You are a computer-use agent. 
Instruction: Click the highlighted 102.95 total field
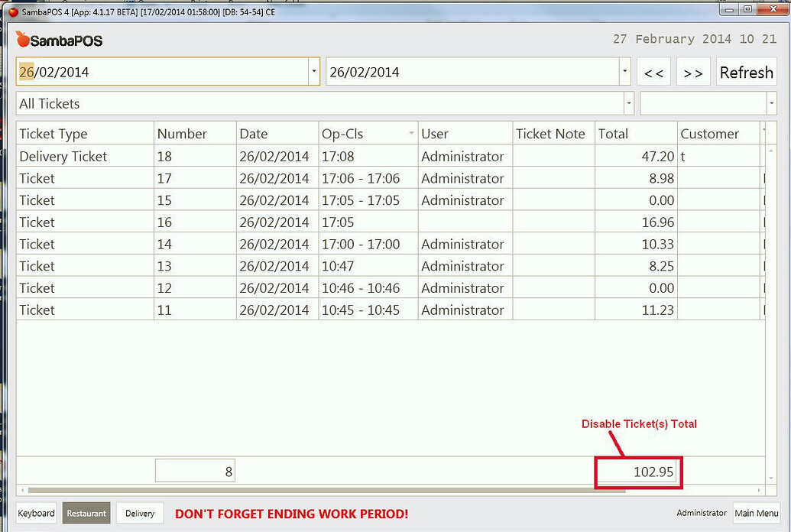[x=638, y=472]
